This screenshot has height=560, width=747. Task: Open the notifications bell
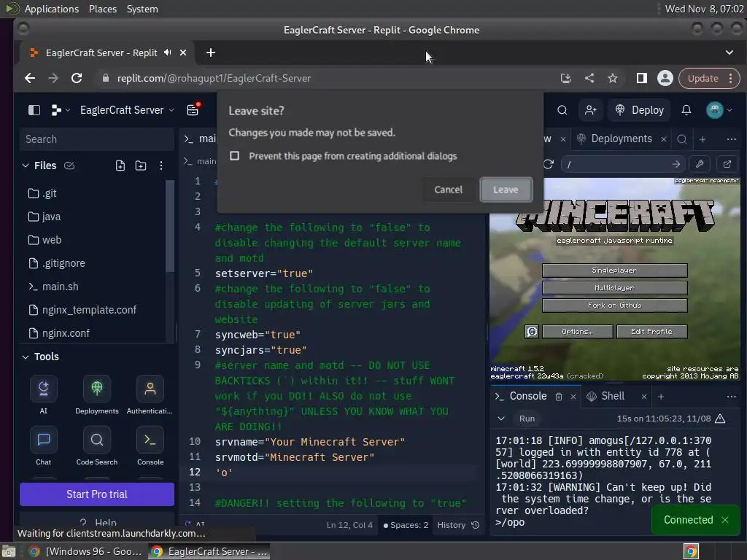click(x=686, y=110)
